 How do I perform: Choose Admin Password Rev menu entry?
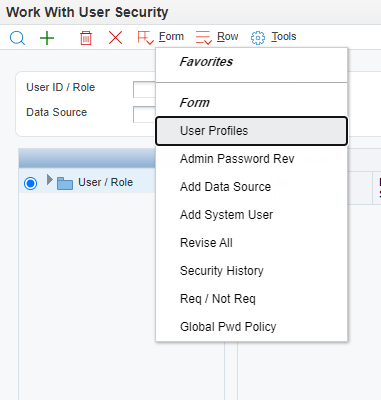click(252, 159)
